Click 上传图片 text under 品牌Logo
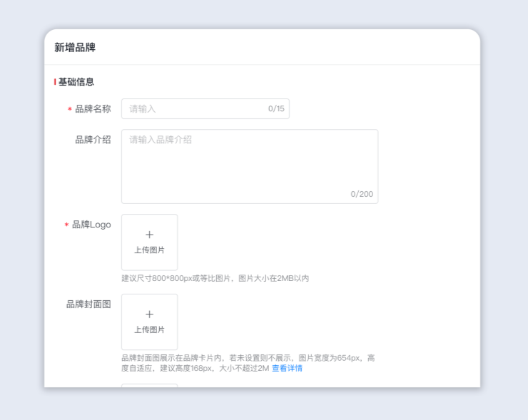The height and width of the screenshot is (420, 528). click(x=149, y=250)
